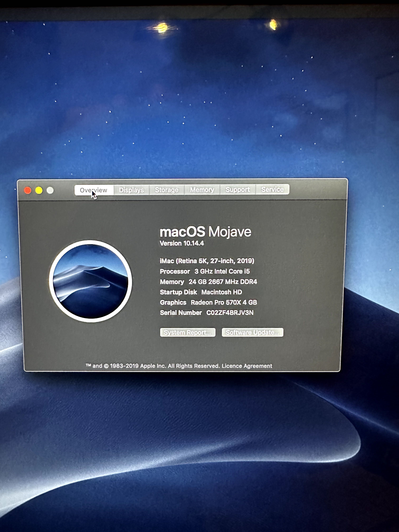Close the About This Mac window
Image resolution: width=399 pixels, height=532 pixels.
coord(28,191)
